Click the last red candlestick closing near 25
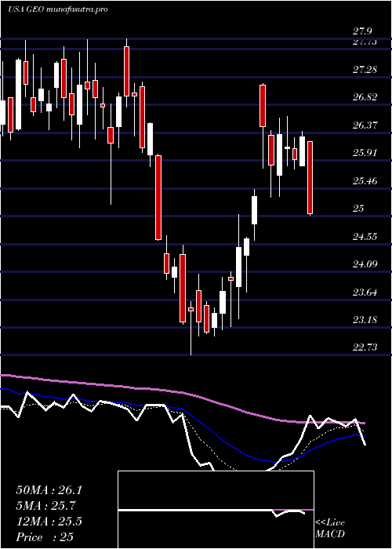 [x=310, y=177]
